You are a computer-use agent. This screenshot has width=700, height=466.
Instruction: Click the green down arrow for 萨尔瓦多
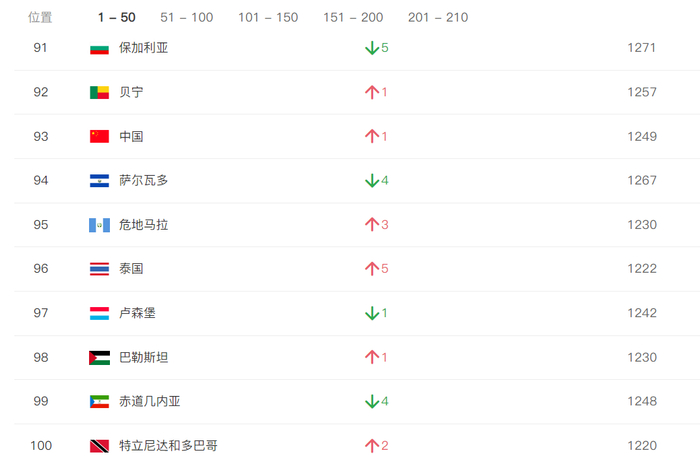pos(371,181)
